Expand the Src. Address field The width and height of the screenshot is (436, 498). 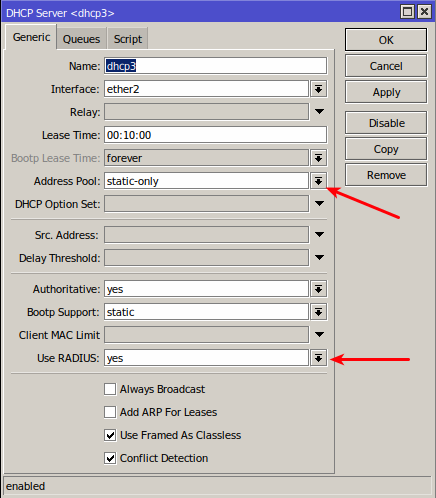[319, 235]
